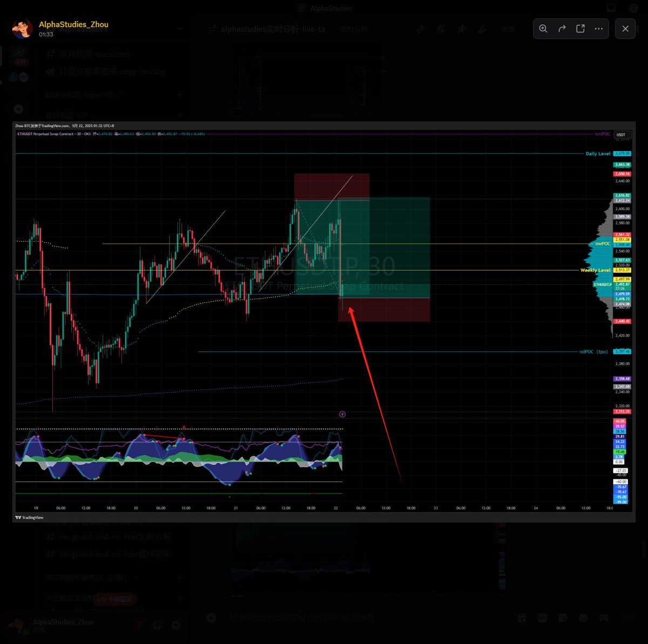The image size is (648, 644).
Task: Click the TradingView logo at chart bottom-left
Action: [30, 518]
